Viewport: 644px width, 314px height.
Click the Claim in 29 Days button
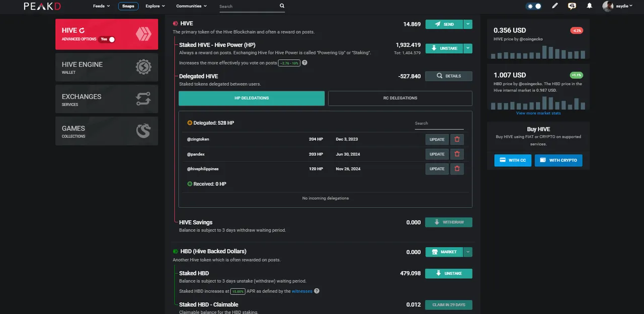coord(449,304)
